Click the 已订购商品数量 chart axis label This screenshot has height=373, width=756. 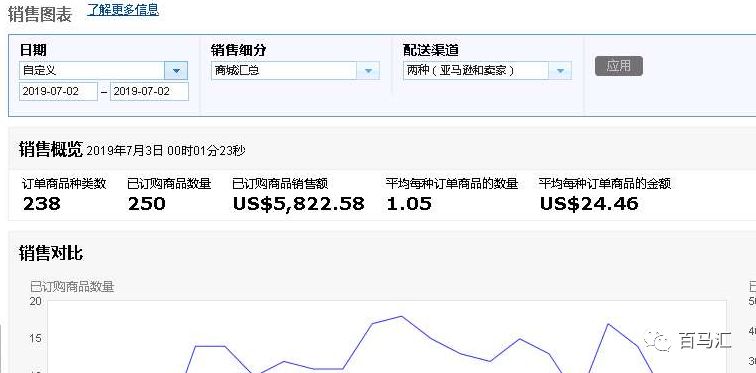(72, 287)
